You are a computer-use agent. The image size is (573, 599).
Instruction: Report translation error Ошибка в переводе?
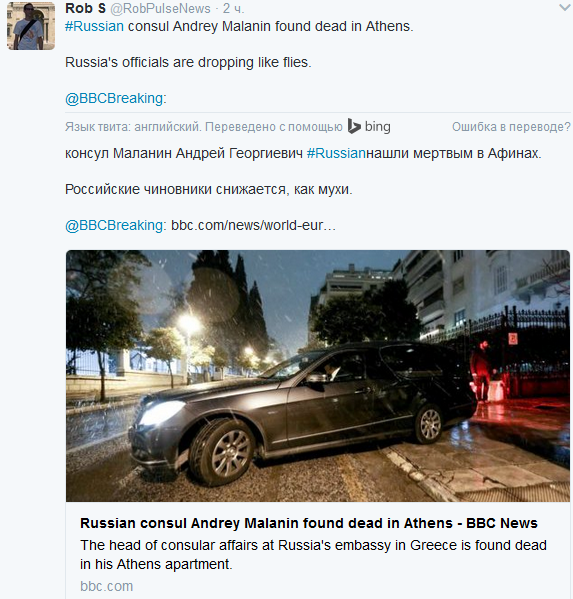[511, 127]
